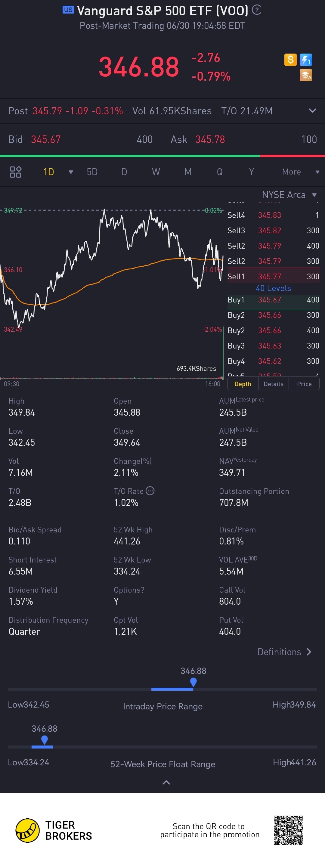
Task: Tap the blue lightning bolt icon
Action: pyautogui.click(x=306, y=60)
